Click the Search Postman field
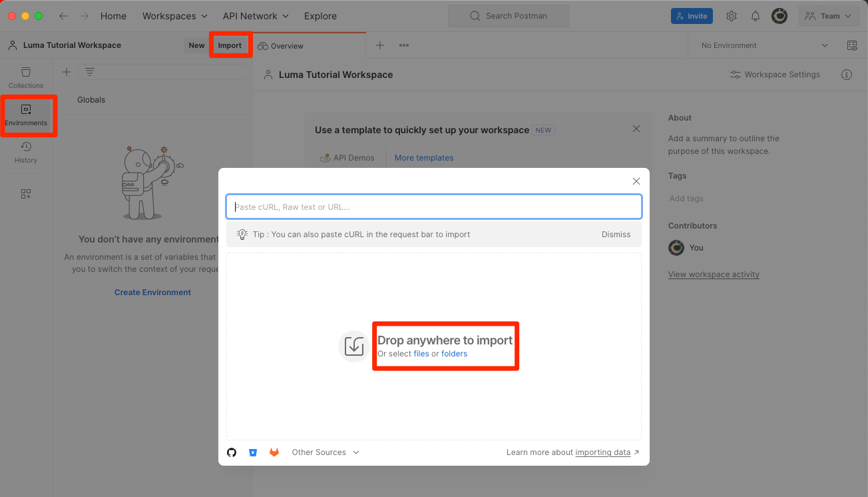The image size is (868, 497). coord(509,16)
